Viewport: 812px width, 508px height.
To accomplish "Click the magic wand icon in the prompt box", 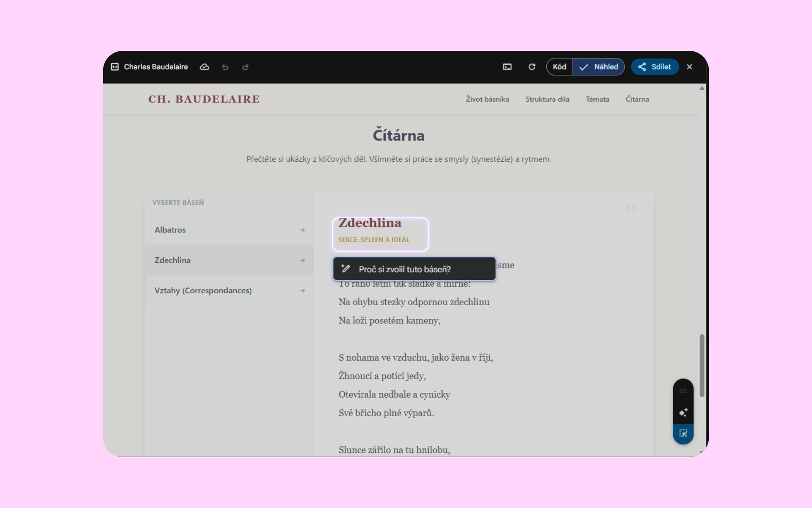I will [346, 269].
